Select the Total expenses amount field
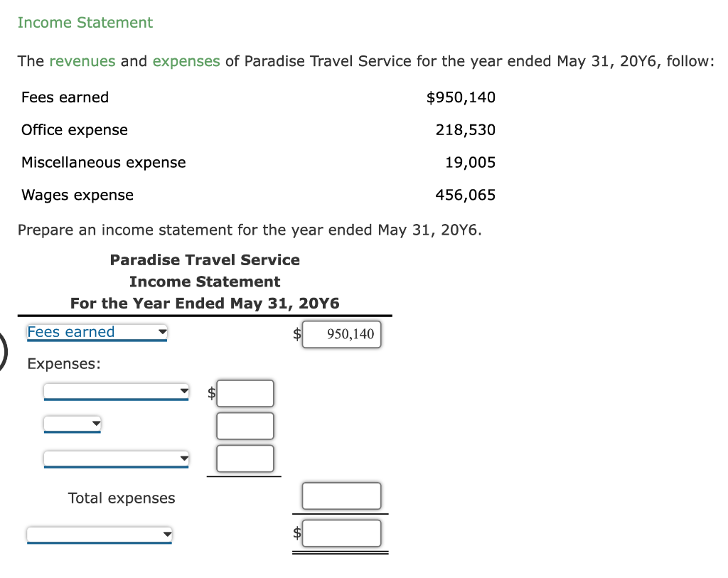 (x=341, y=496)
